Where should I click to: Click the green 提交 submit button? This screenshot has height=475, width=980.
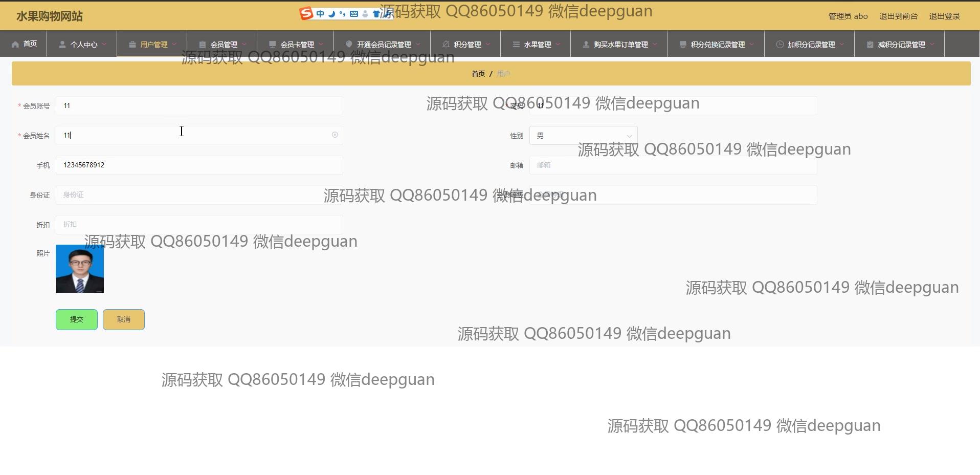77,319
